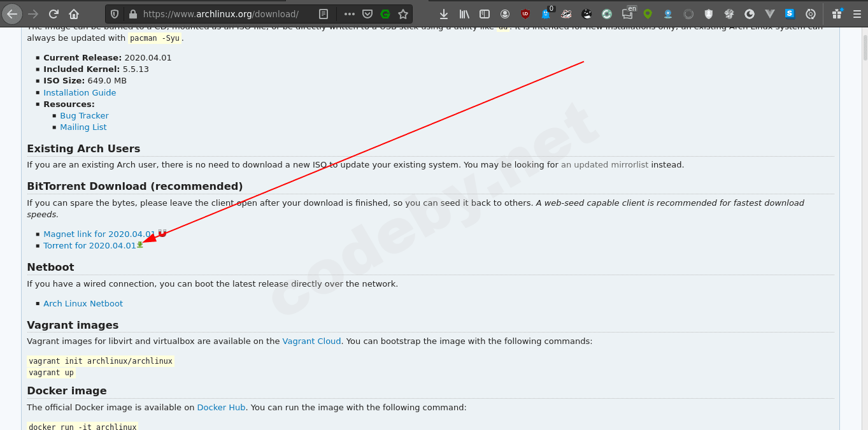Click the grey shield extension icon
Viewport: 868px width, 430px height.
tap(709, 13)
